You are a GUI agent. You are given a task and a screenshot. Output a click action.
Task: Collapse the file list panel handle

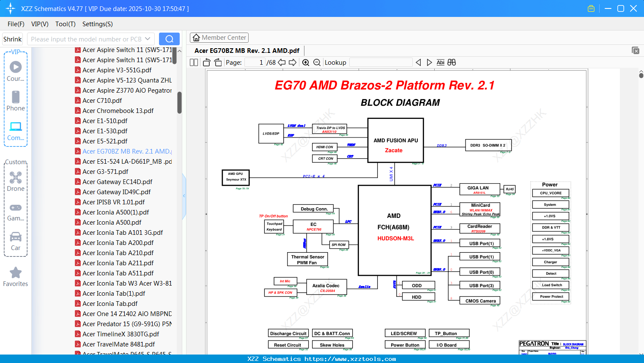pos(184,196)
